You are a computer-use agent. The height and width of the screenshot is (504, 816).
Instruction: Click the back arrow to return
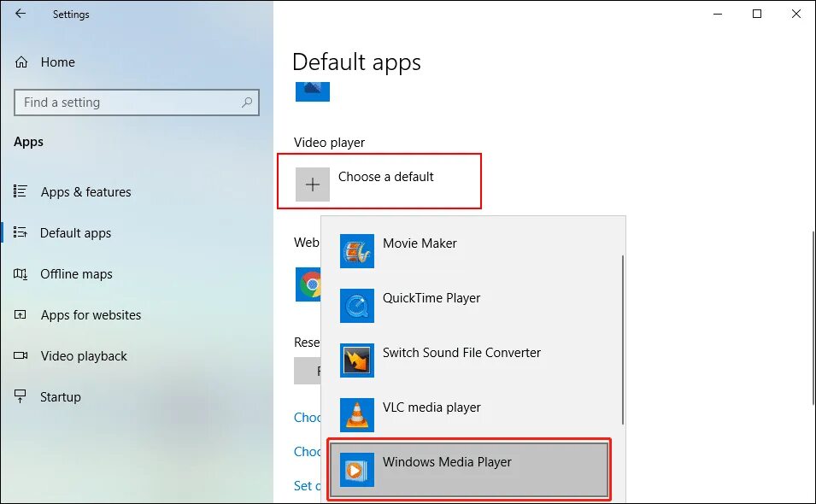(x=21, y=14)
